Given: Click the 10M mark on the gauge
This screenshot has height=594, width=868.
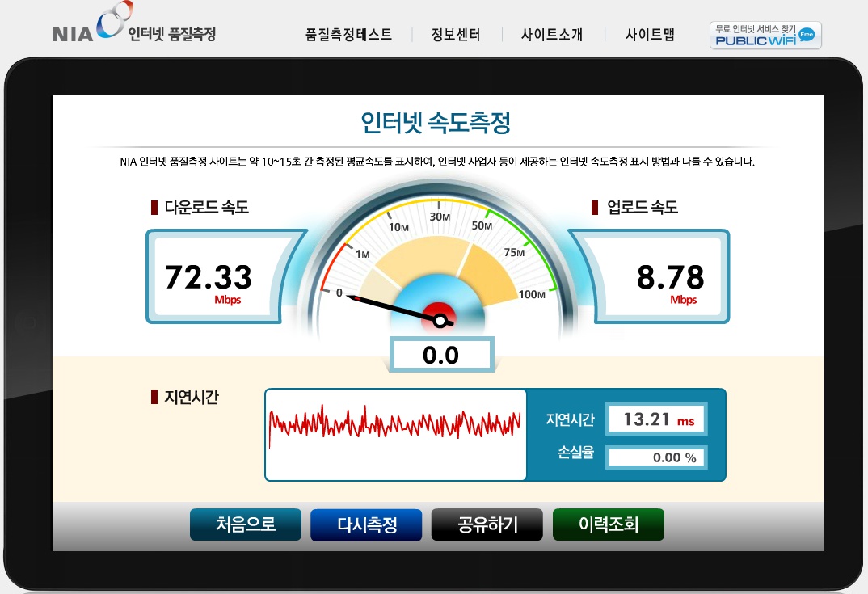Looking at the screenshot, I should (x=398, y=227).
